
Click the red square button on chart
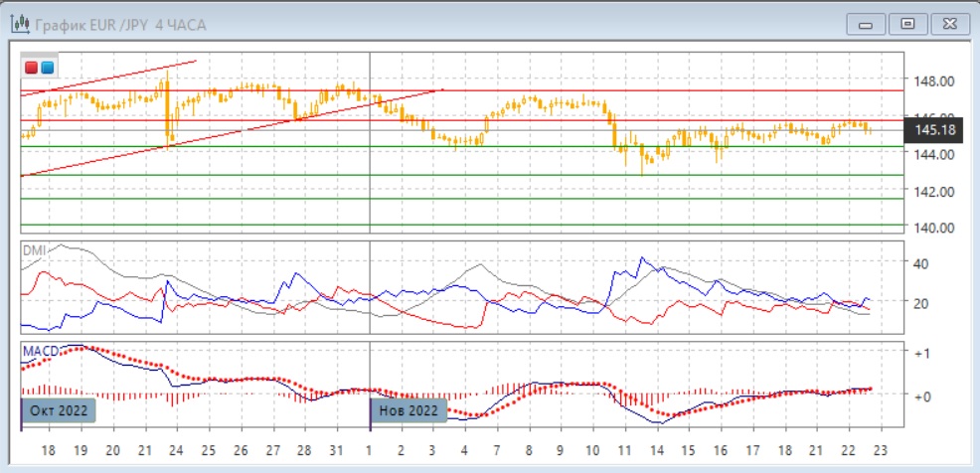point(32,68)
